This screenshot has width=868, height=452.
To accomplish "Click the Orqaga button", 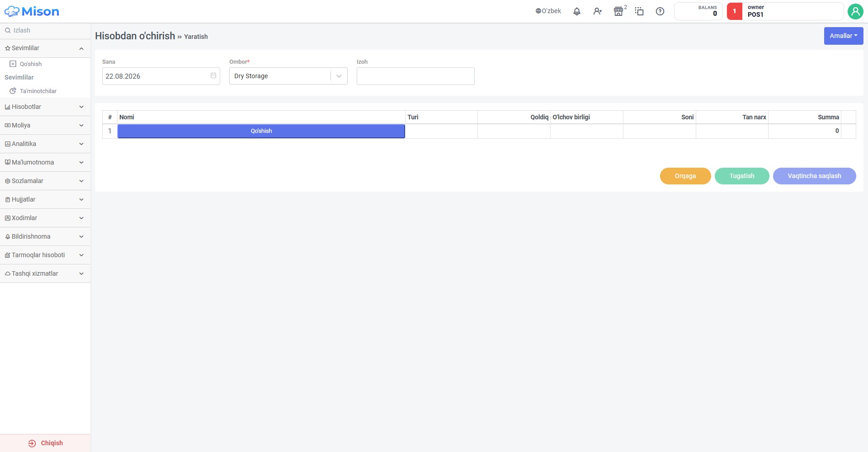I will [685, 176].
